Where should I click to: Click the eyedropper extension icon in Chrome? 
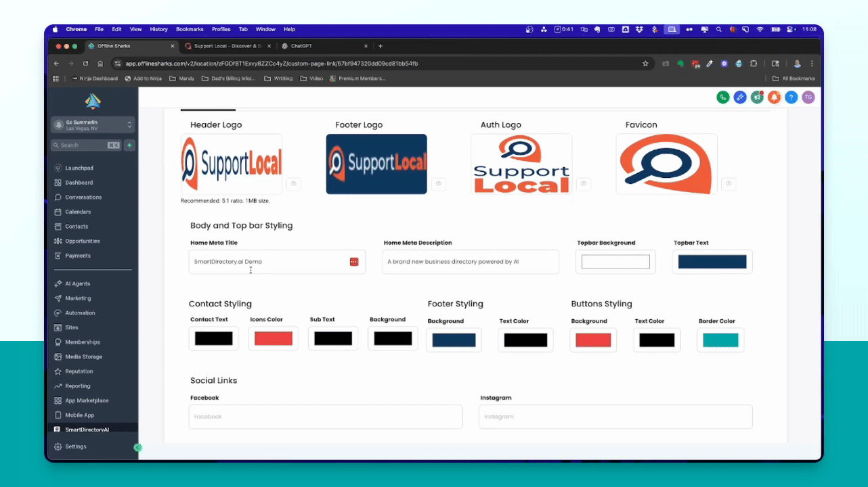click(710, 64)
